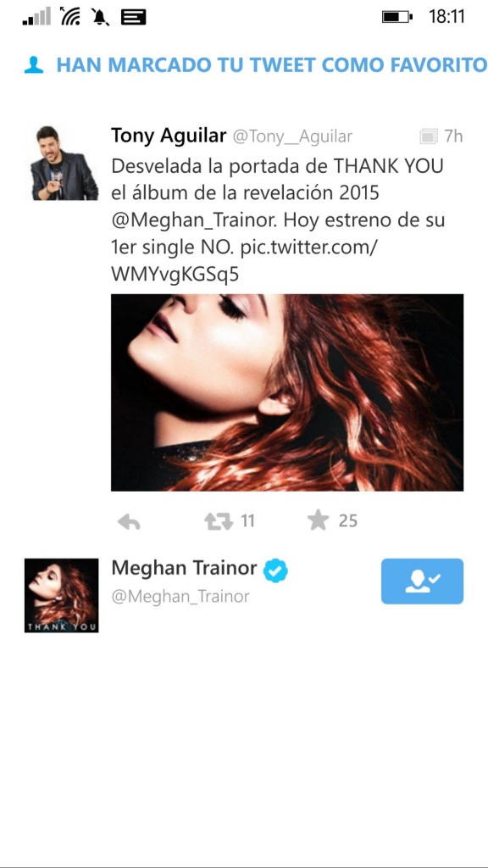Tap the message notification icon in status bar
Screen dimensions: 488x868
click(133, 17)
